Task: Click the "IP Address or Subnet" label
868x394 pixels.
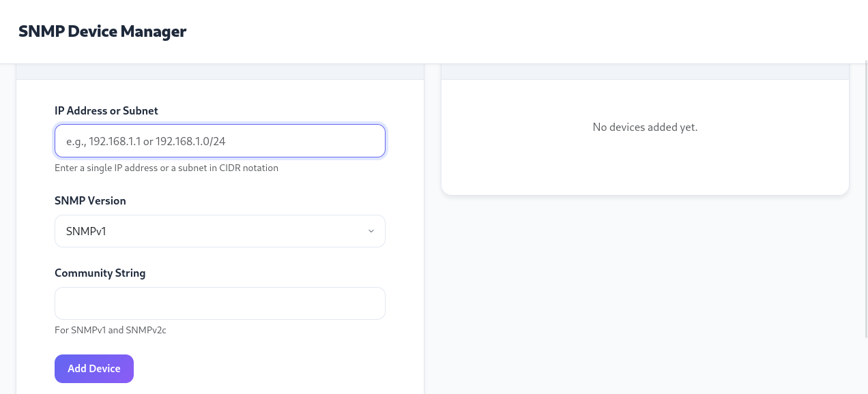Action: coord(106,110)
